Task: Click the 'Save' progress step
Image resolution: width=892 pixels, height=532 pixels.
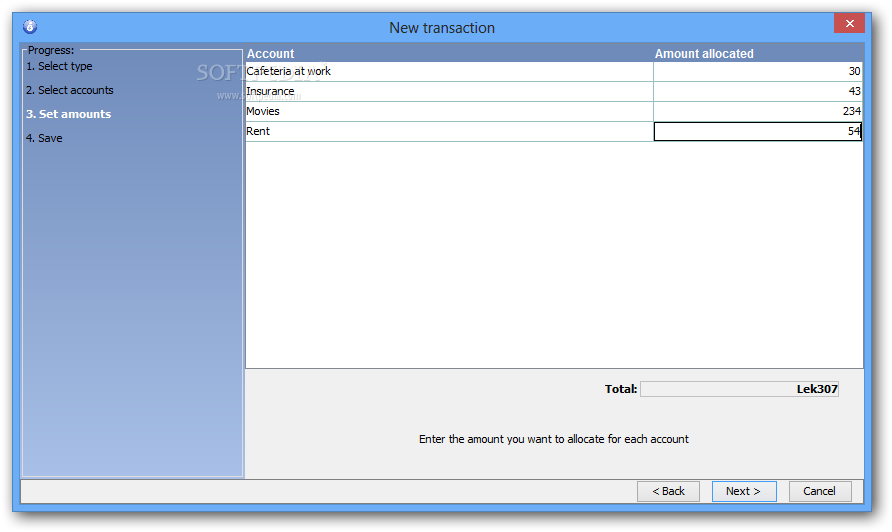Action: pyautogui.click(x=44, y=138)
